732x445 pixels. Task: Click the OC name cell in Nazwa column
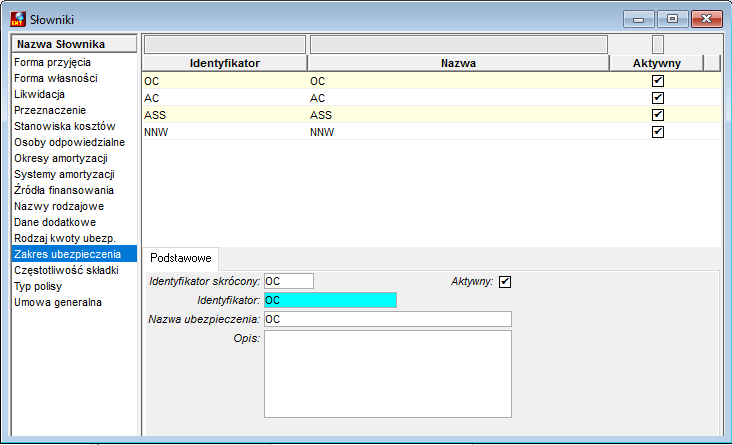tap(458, 81)
